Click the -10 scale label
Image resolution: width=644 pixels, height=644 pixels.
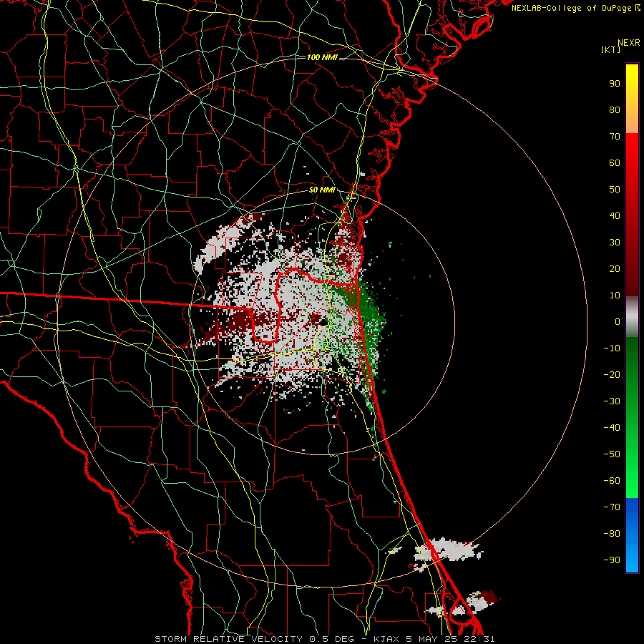[x=612, y=348]
